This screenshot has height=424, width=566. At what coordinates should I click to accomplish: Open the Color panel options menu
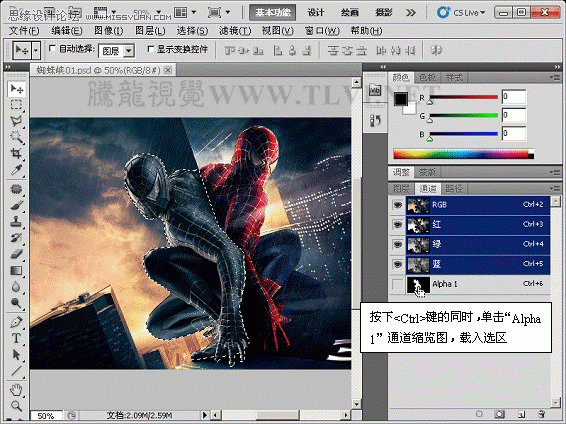554,77
